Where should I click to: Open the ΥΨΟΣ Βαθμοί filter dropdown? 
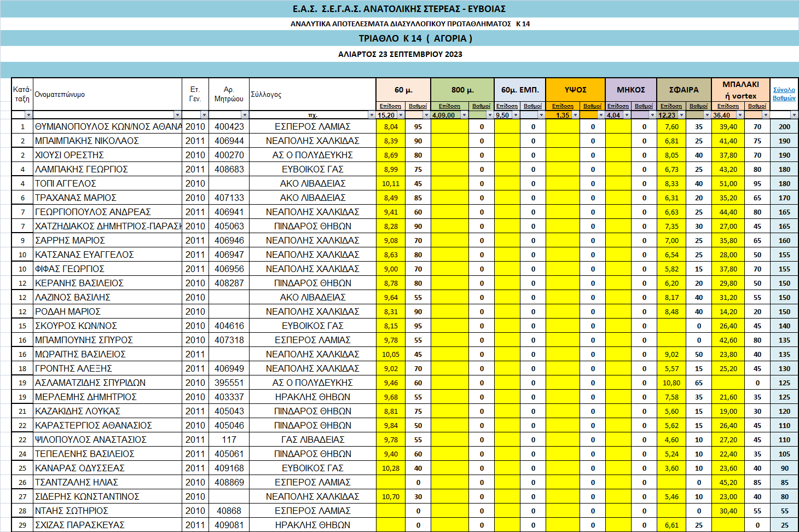point(601,115)
